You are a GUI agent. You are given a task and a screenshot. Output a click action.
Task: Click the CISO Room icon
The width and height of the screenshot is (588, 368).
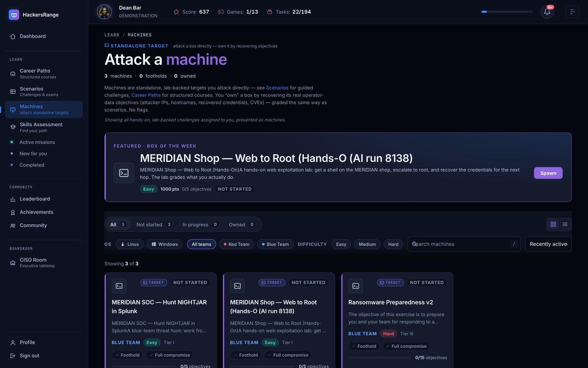(x=13, y=263)
